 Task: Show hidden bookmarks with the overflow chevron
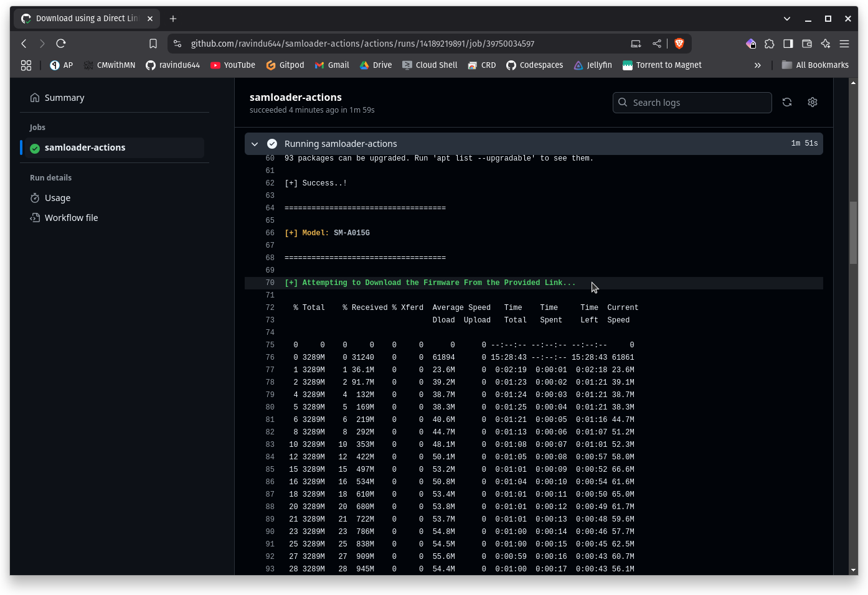[757, 65]
